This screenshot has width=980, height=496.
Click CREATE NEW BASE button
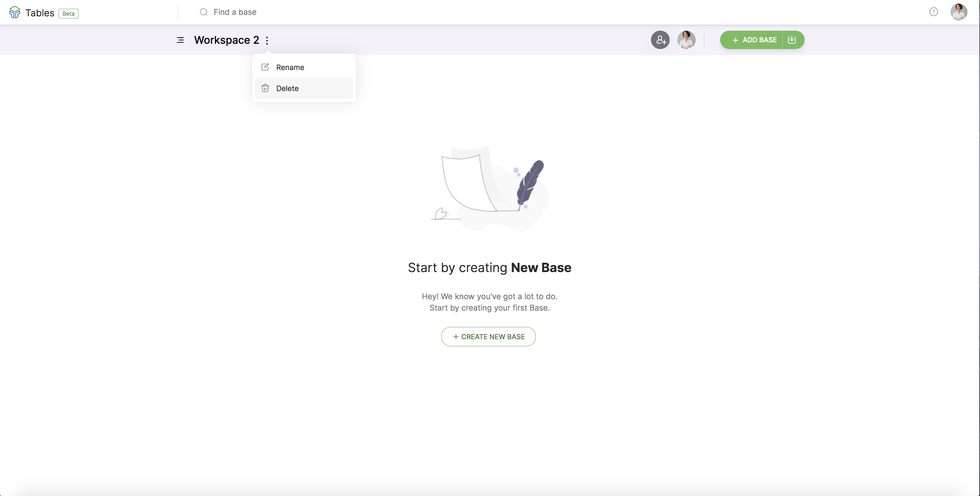pos(488,337)
